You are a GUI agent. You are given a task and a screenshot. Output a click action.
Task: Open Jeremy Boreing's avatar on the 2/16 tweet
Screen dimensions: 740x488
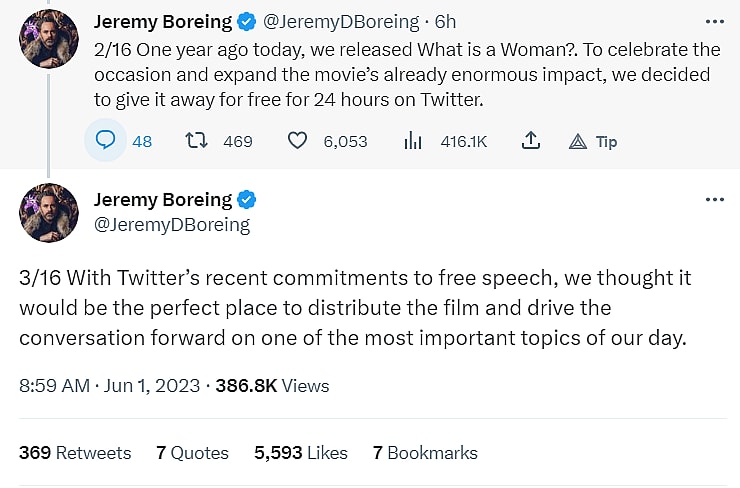click(x=48, y=40)
